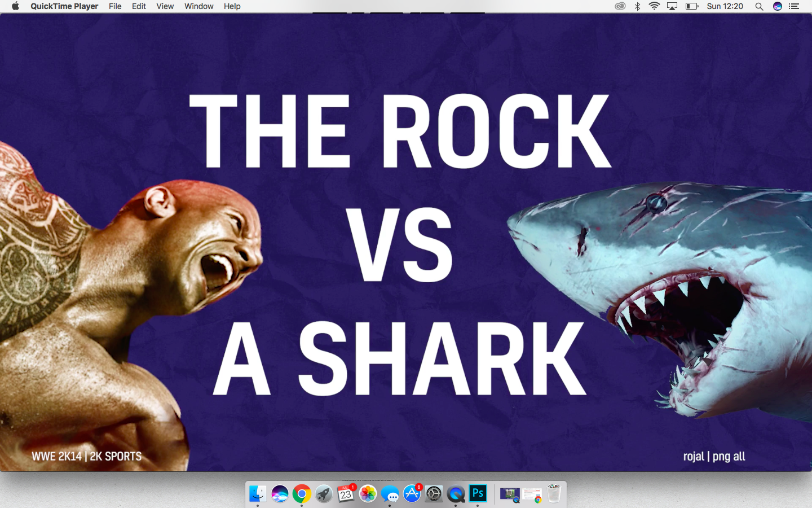The image size is (812, 508).
Task: Restore minimized QuickTime window thumbnail
Action: [x=510, y=495]
